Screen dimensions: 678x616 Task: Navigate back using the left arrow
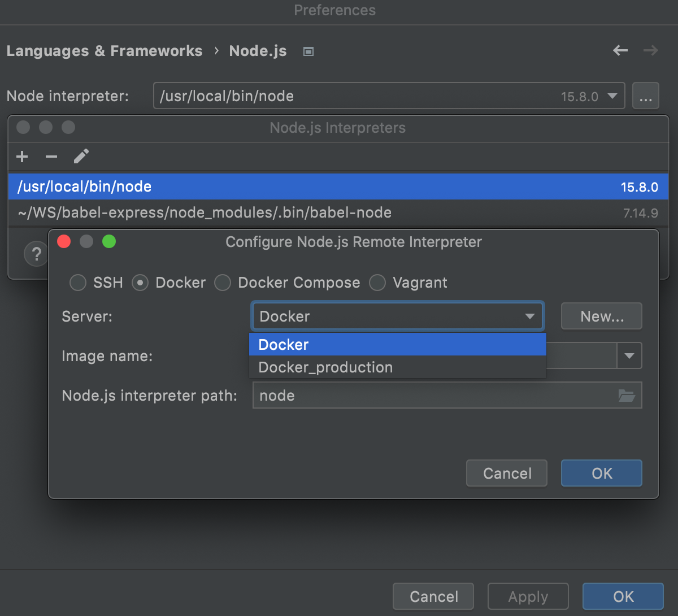620,50
